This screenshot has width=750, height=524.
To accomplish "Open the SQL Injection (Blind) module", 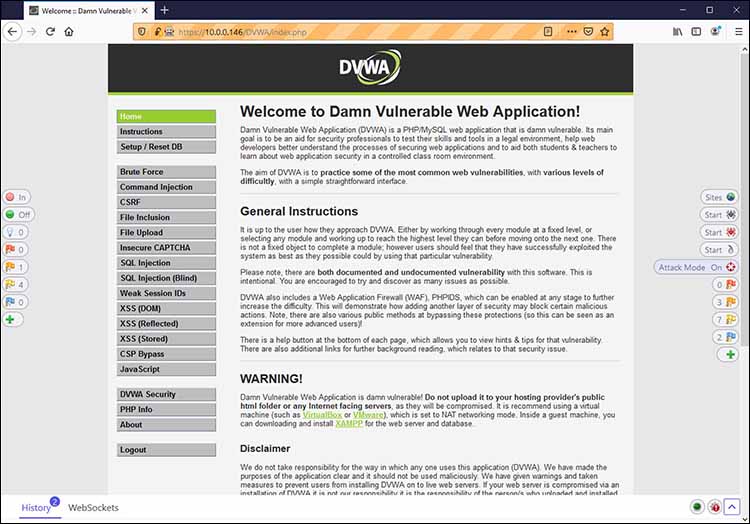I will 166,278.
